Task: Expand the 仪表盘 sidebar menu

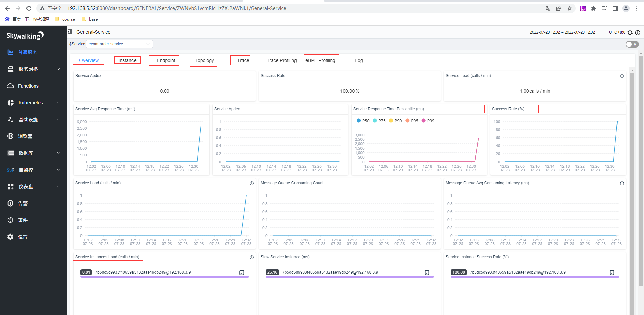Action: (34, 187)
